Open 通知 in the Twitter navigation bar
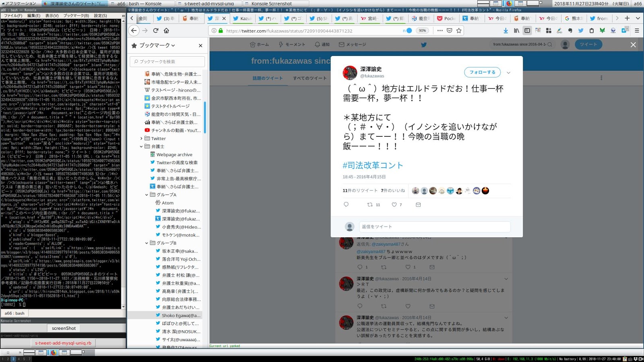 322,45
